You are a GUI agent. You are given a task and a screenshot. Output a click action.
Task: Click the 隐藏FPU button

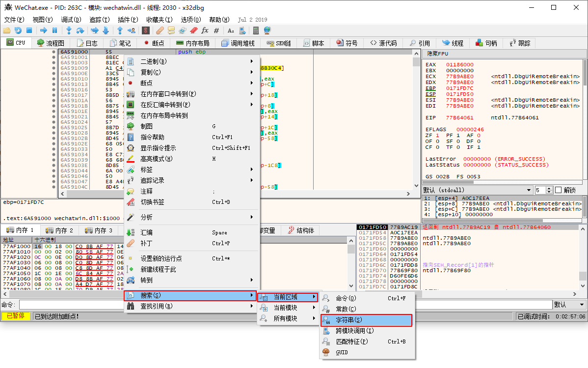pyautogui.click(x=438, y=54)
